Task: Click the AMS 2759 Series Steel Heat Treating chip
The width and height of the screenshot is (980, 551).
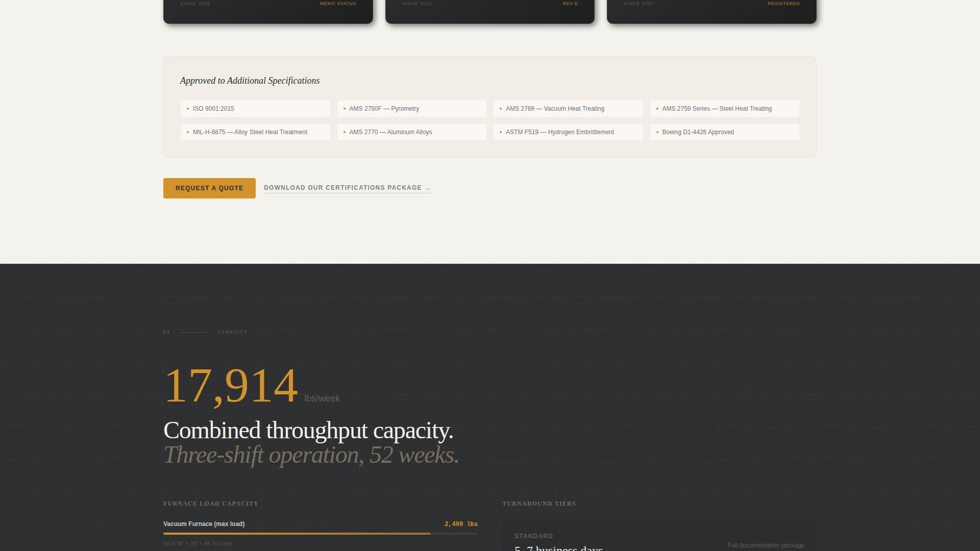Action: click(724, 109)
